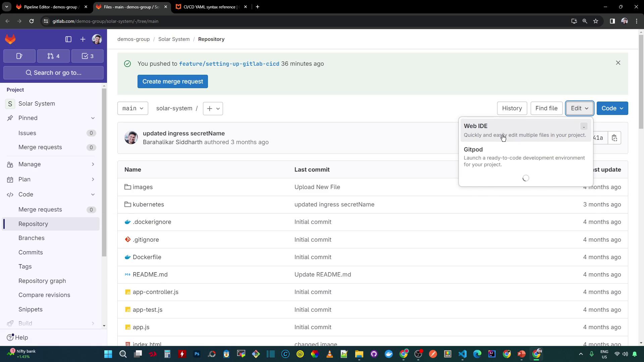Collapse the Pinned sidebar section

(x=93, y=118)
